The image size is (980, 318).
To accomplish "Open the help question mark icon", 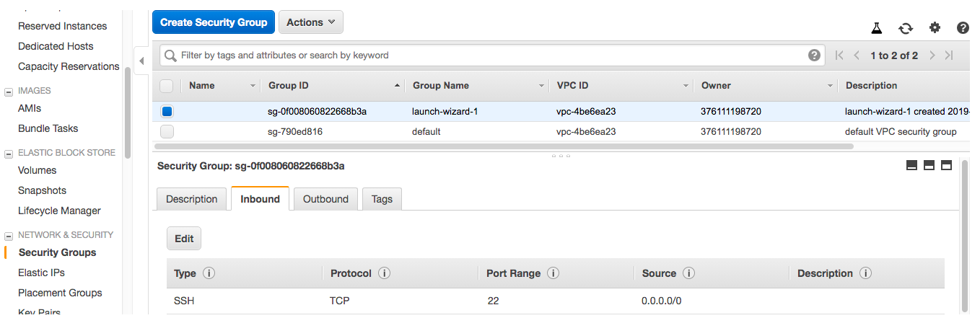I will pos(963,28).
